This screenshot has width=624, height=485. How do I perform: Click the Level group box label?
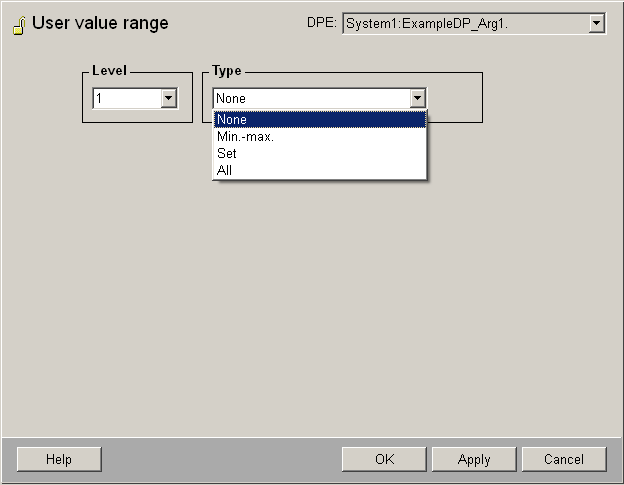pos(109,72)
